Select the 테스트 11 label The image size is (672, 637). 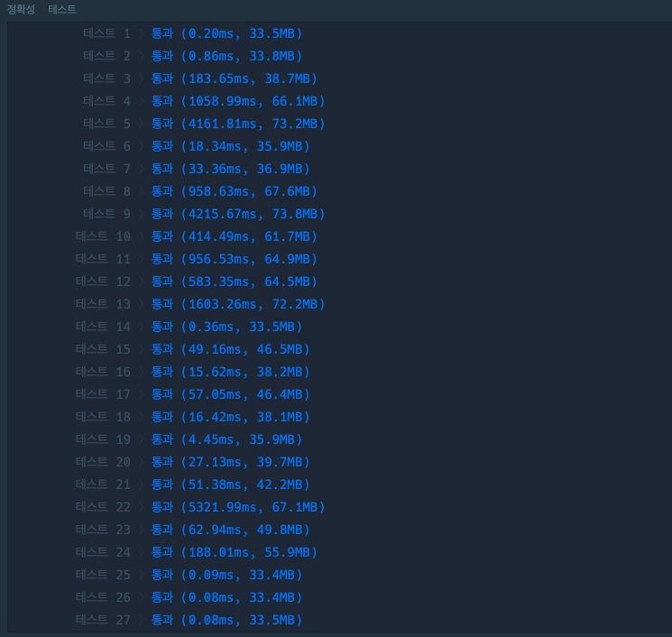103,259
